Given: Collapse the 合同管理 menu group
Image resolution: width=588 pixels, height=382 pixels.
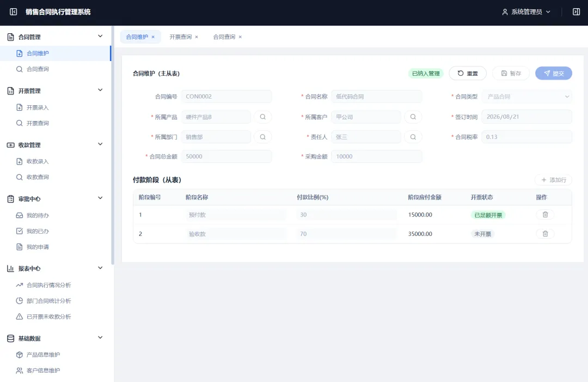Looking at the screenshot, I should pos(100,37).
